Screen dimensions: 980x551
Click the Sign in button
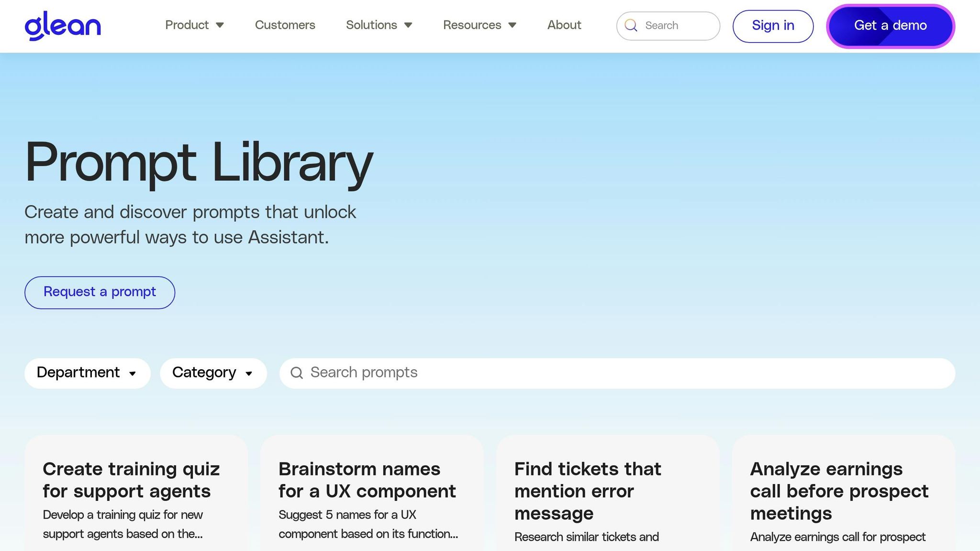[x=772, y=26]
